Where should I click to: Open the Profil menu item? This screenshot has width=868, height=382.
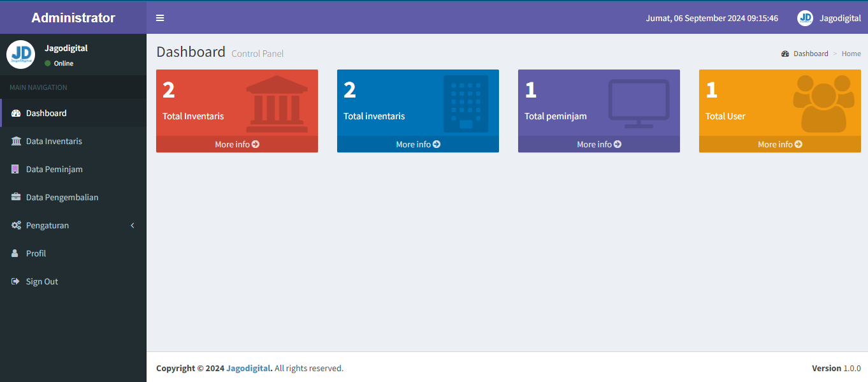(x=73, y=253)
